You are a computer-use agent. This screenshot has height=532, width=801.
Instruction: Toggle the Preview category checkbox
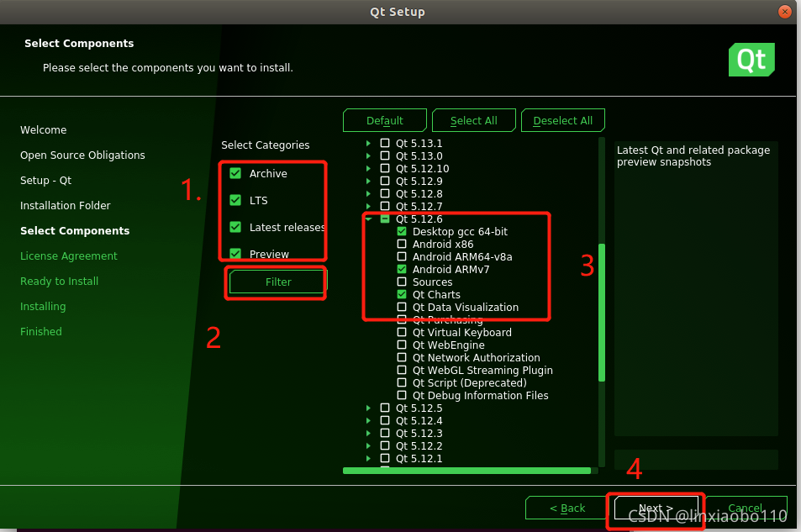[x=235, y=254]
